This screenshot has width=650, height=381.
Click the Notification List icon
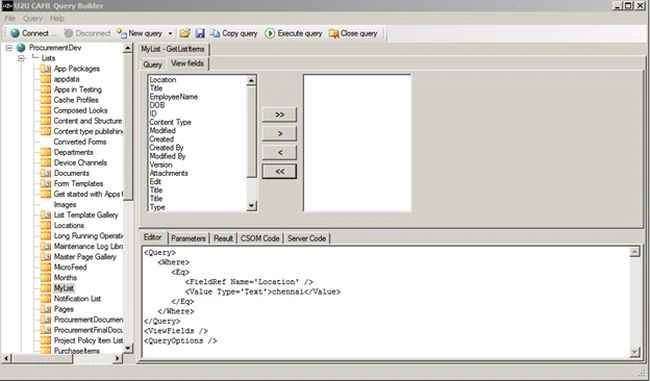[46, 298]
